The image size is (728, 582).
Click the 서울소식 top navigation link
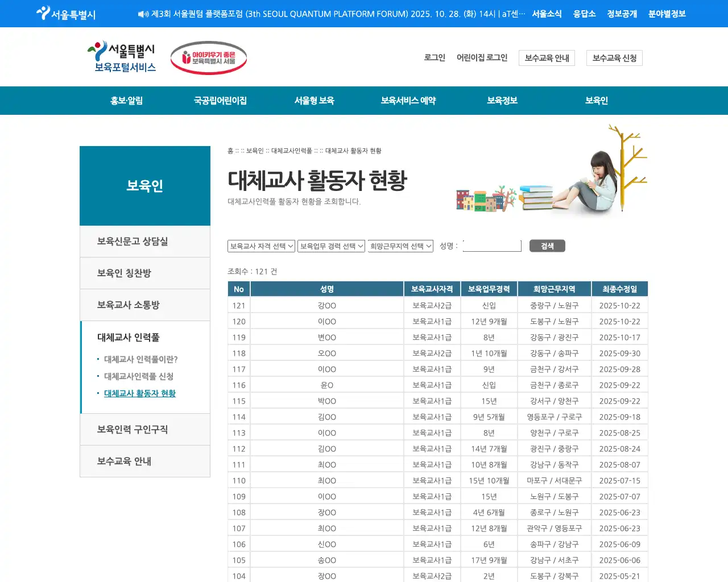[547, 14]
